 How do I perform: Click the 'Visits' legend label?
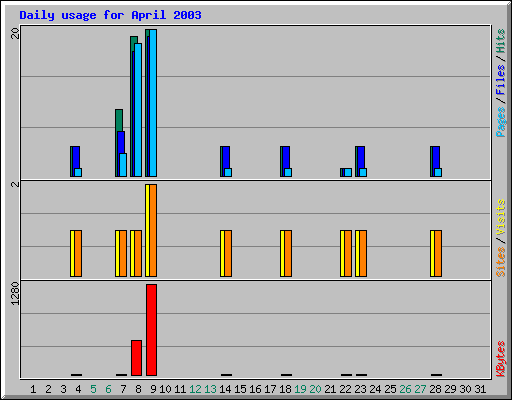coord(501,217)
